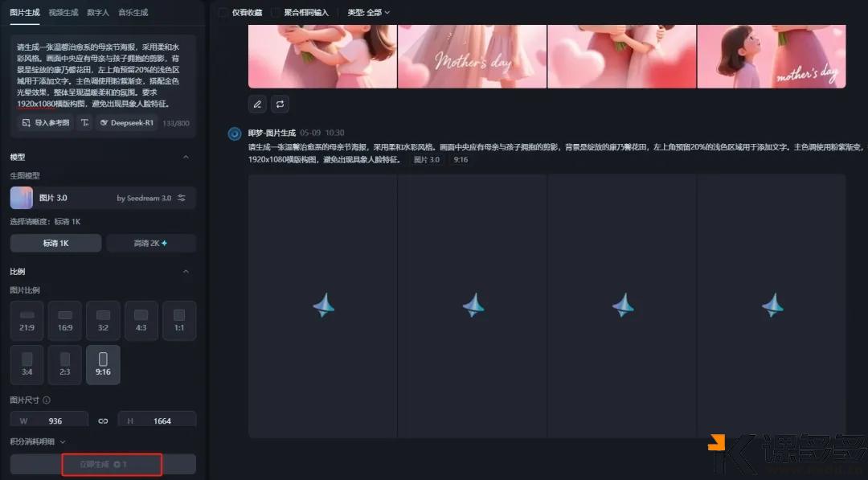This screenshot has height=480, width=868.
Task: Collapse the 模型 section chevron
Action: 186,157
